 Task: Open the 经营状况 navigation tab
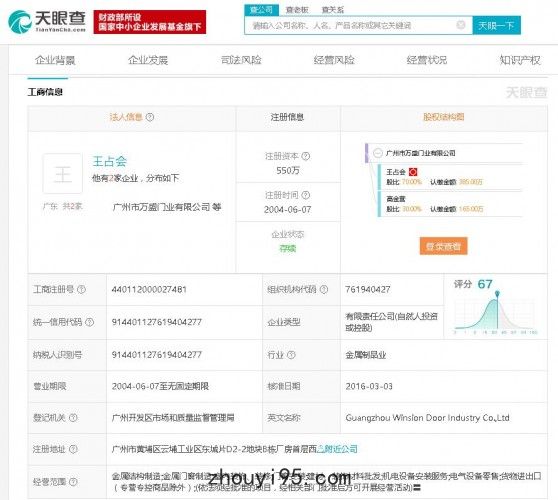(427, 60)
